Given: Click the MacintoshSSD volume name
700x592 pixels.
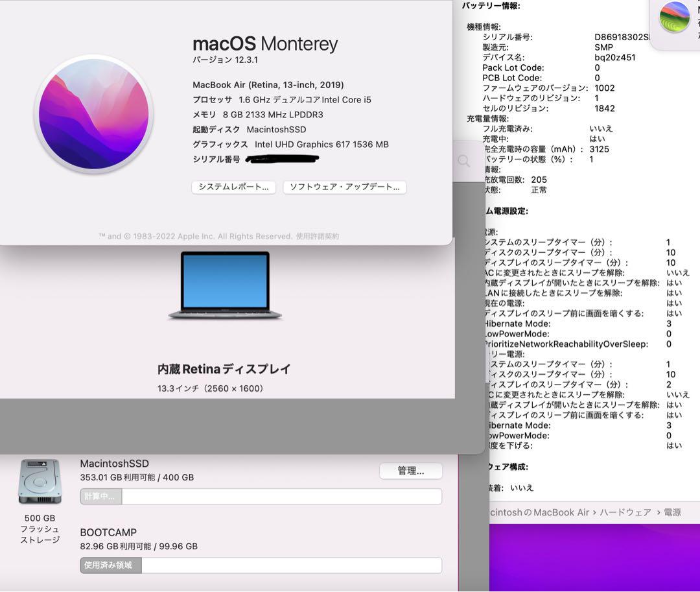Looking at the screenshot, I should (x=114, y=464).
